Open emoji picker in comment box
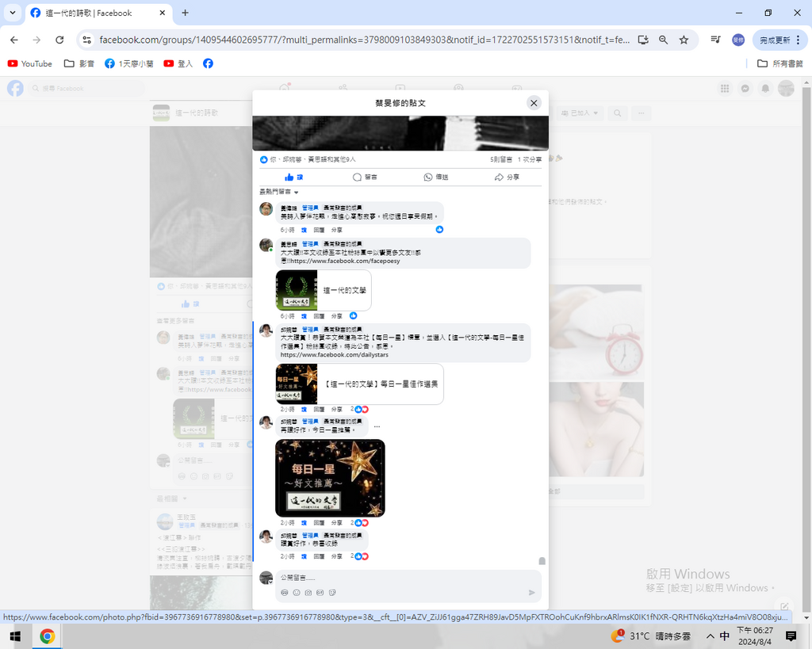 pos(297,593)
